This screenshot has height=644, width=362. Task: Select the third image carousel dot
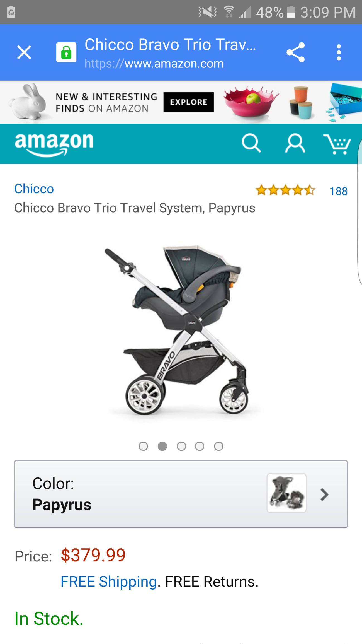pyautogui.click(x=181, y=446)
